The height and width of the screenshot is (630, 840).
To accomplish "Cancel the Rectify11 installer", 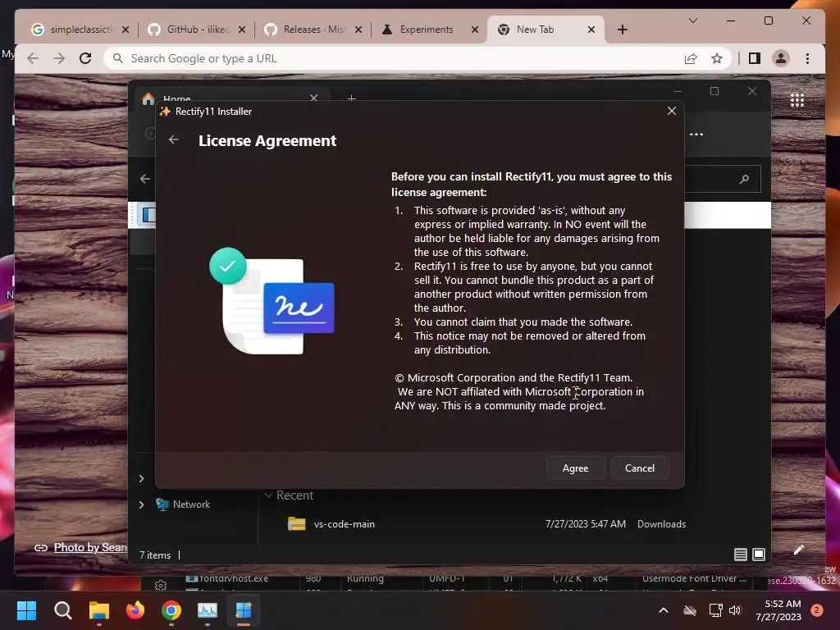I will 640,468.
